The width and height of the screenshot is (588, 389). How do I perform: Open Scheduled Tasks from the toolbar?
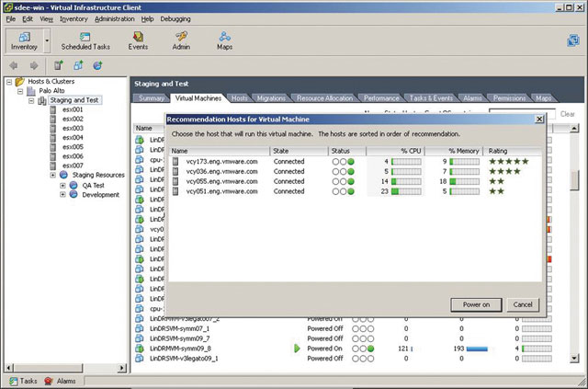coord(85,41)
